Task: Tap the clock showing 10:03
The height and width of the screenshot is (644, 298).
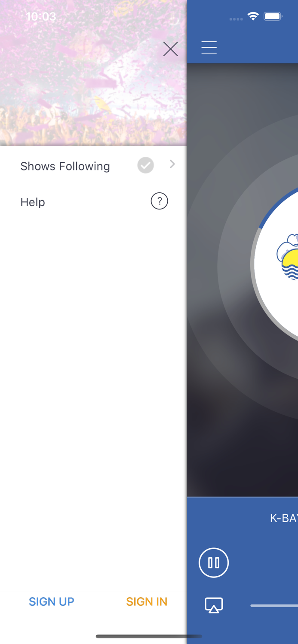Action: tap(41, 17)
